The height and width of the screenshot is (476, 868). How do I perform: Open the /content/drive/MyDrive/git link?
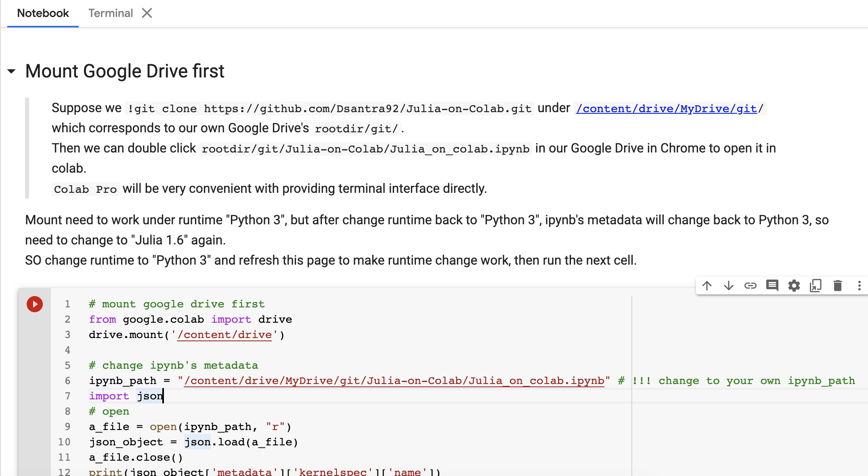(666, 109)
